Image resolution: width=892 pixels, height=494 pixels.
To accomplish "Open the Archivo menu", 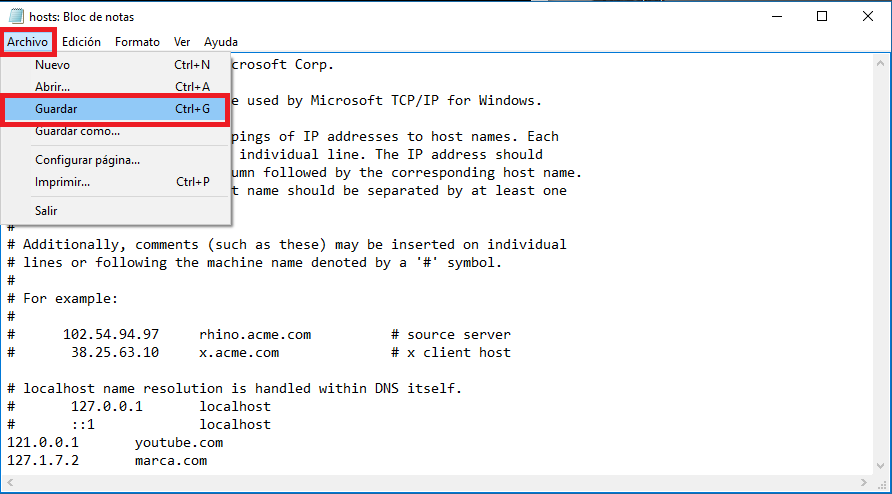I will tap(27, 42).
